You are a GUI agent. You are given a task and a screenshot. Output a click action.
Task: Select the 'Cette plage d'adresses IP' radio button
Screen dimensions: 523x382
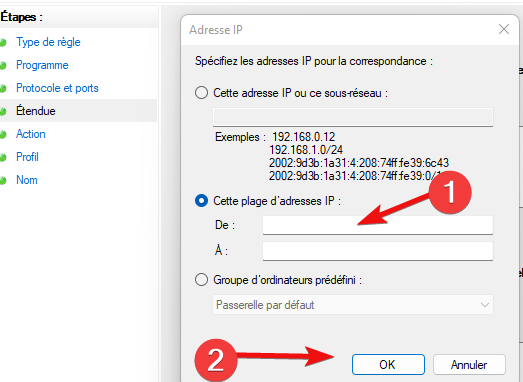201,201
